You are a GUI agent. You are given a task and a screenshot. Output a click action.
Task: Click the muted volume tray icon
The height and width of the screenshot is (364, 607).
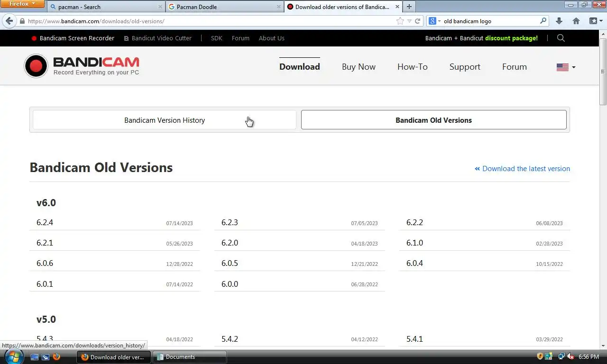coord(570,356)
